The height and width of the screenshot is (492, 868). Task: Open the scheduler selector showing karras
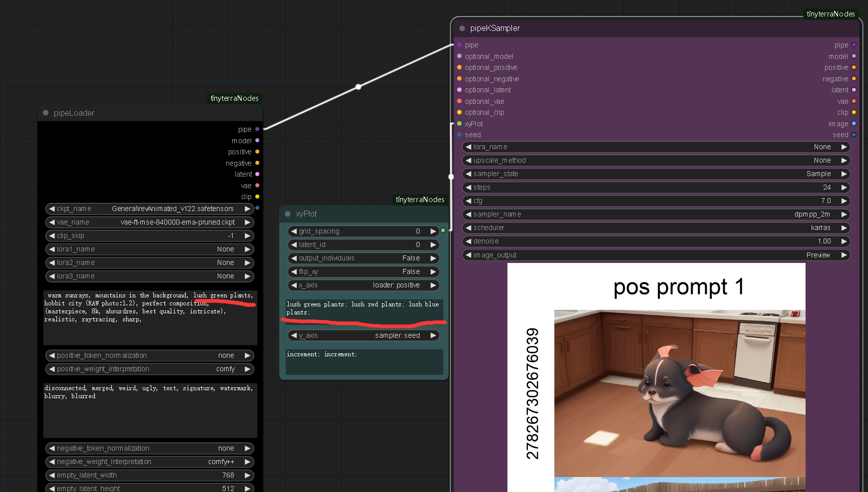655,228
